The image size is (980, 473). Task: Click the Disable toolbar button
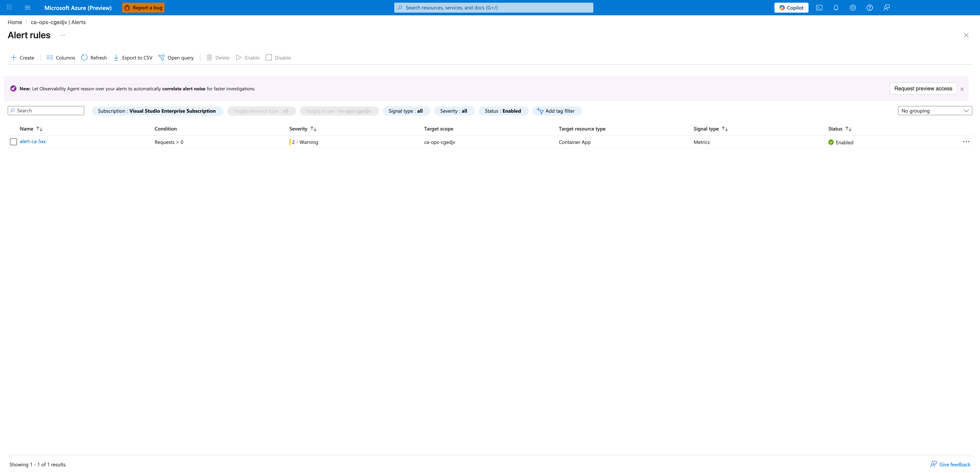click(278, 57)
